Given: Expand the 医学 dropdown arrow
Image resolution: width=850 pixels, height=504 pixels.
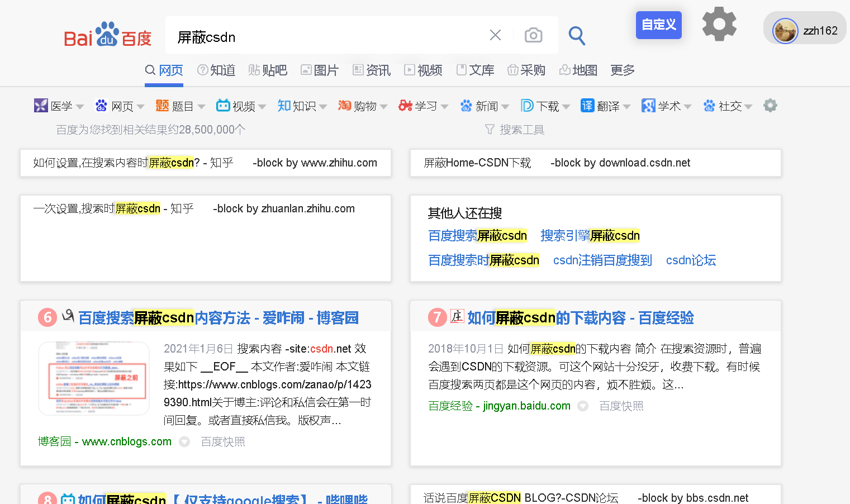Looking at the screenshot, I should pos(80,107).
